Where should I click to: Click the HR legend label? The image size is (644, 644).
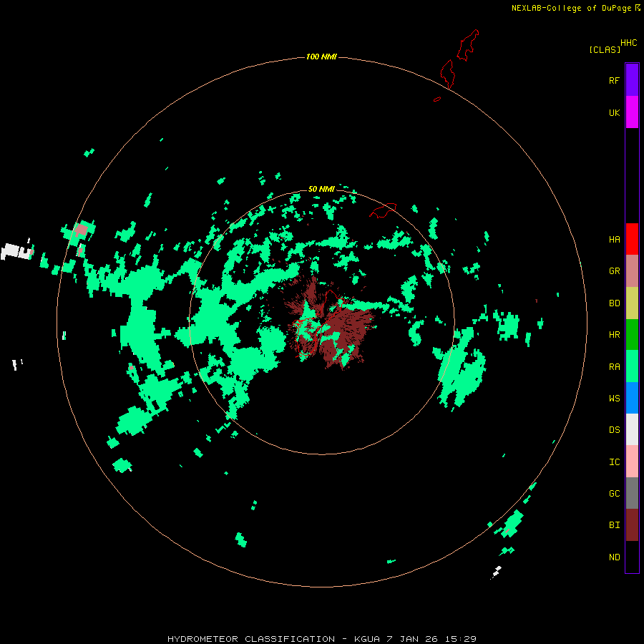click(x=614, y=335)
